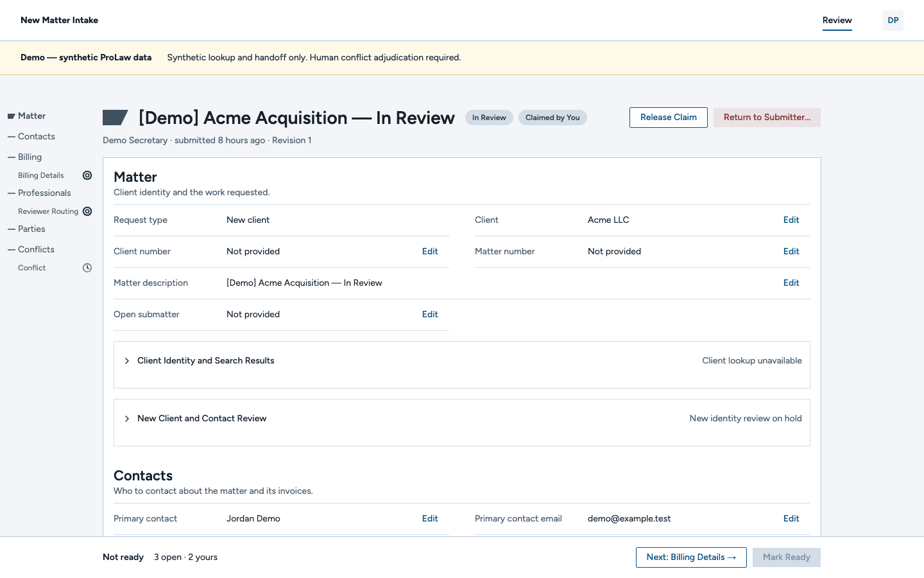Click the Claimed by You badge
Image resolution: width=924 pixels, height=578 pixels.
tap(552, 118)
